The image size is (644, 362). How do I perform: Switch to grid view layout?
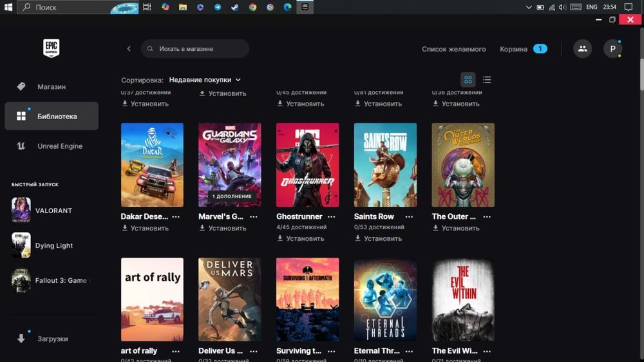click(x=468, y=80)
